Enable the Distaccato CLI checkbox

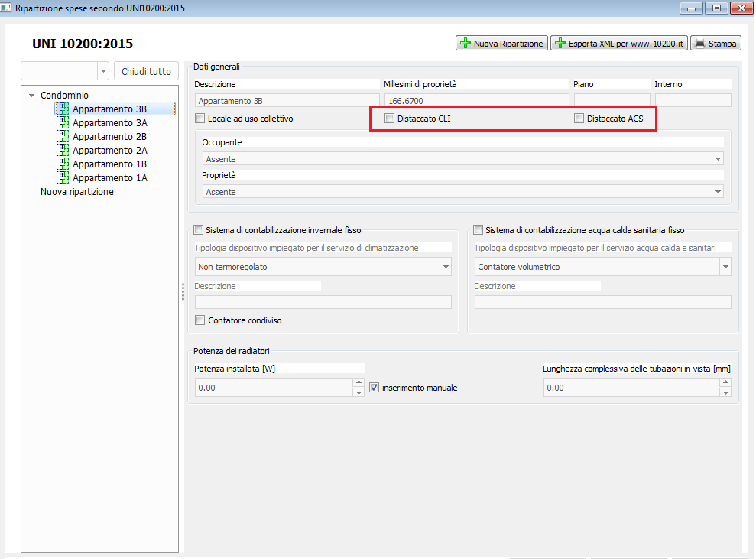point(390,119)
